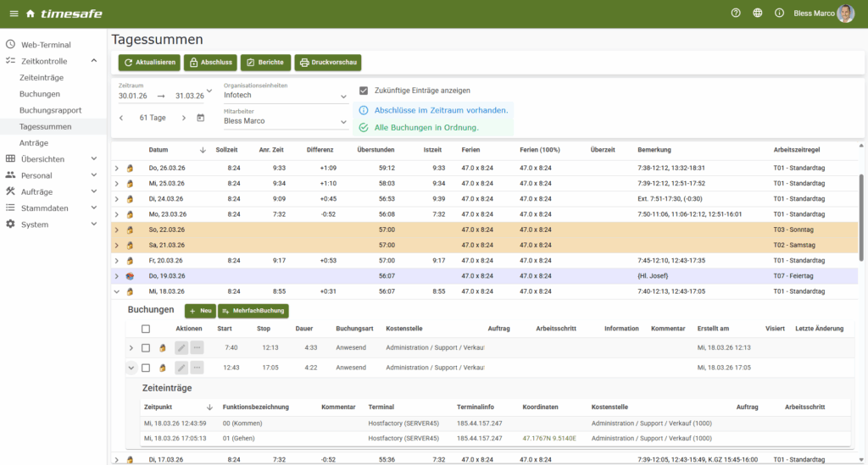Open Aufträge in sidebar
This screenshot has width=868, height=465.
pos(37,192)
